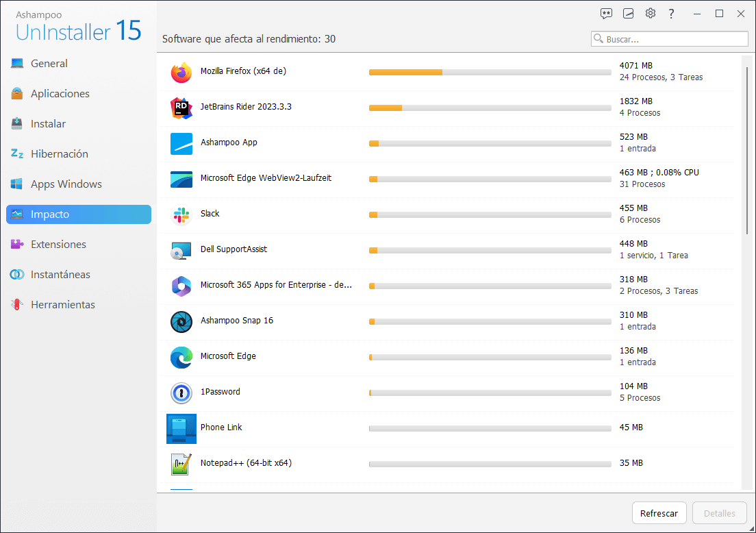756x533 pixels.
Task: Click the '1832 MB' value
Action: point(636,101)
